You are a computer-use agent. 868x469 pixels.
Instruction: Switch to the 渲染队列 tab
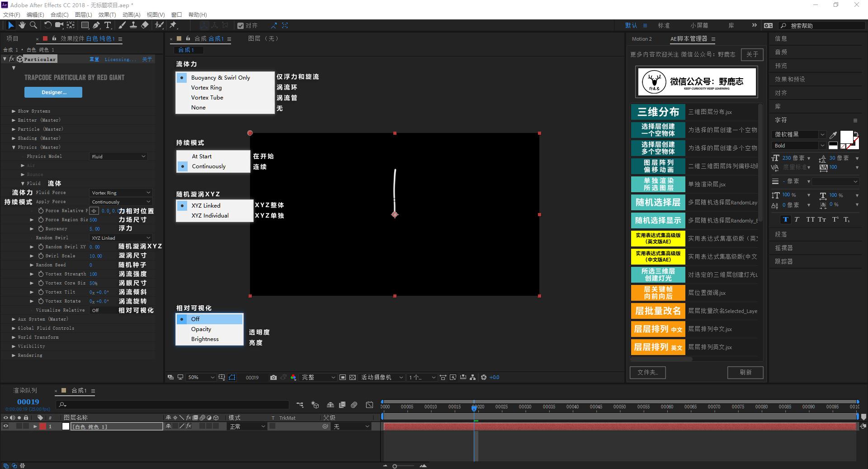tap(25, 390)
